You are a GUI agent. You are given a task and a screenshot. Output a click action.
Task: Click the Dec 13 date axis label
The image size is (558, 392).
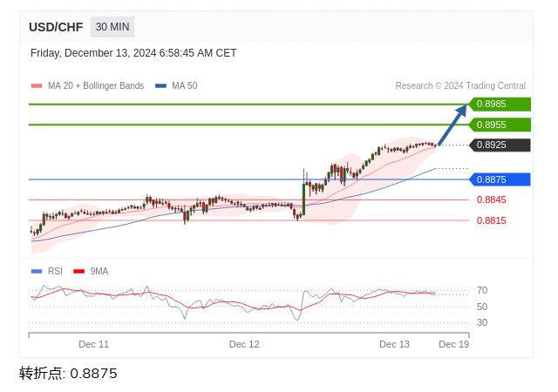394,344
